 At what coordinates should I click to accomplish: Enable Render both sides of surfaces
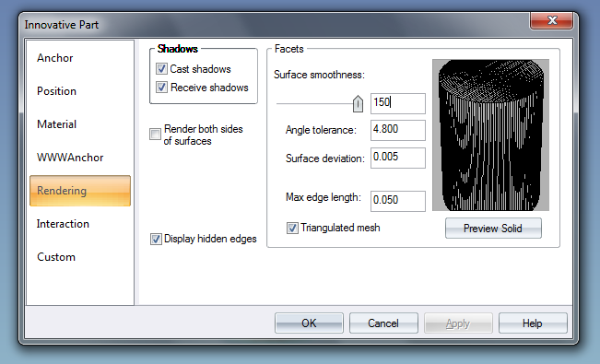coord(155,135)
